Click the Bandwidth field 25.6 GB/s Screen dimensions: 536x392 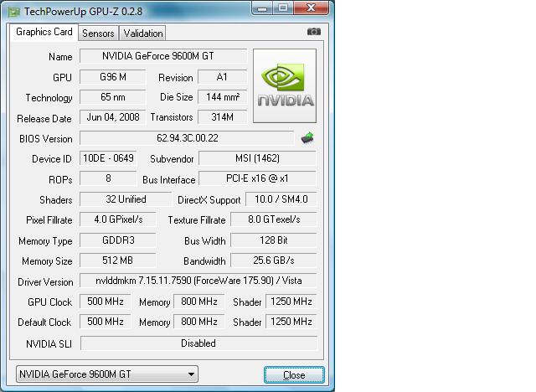coord(274,260)
